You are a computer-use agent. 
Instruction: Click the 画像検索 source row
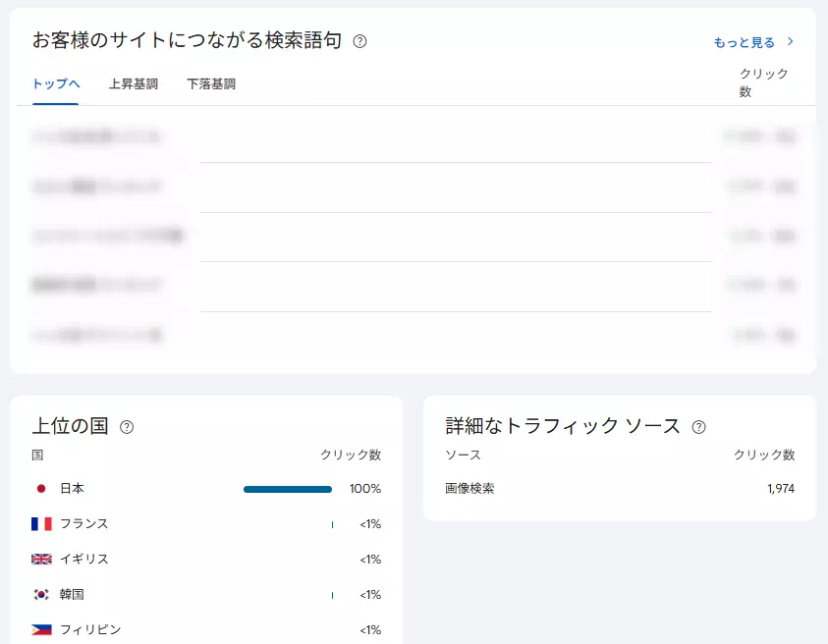620,488
